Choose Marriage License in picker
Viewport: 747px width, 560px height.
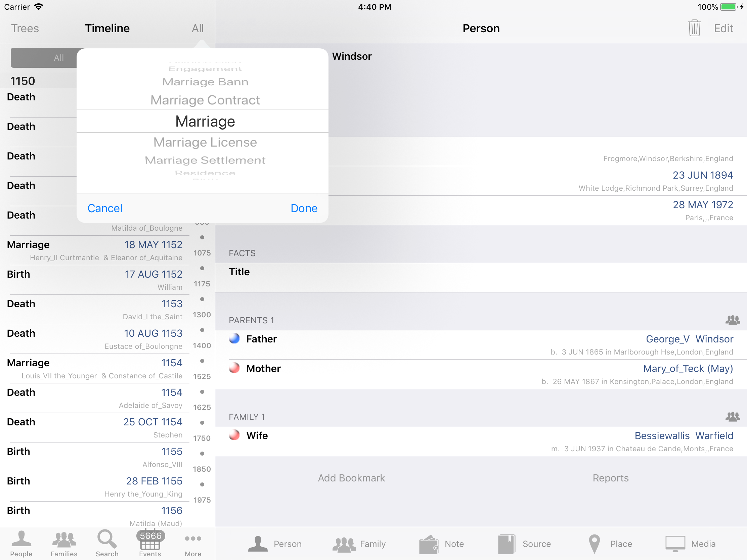click(x=205, y=142)
